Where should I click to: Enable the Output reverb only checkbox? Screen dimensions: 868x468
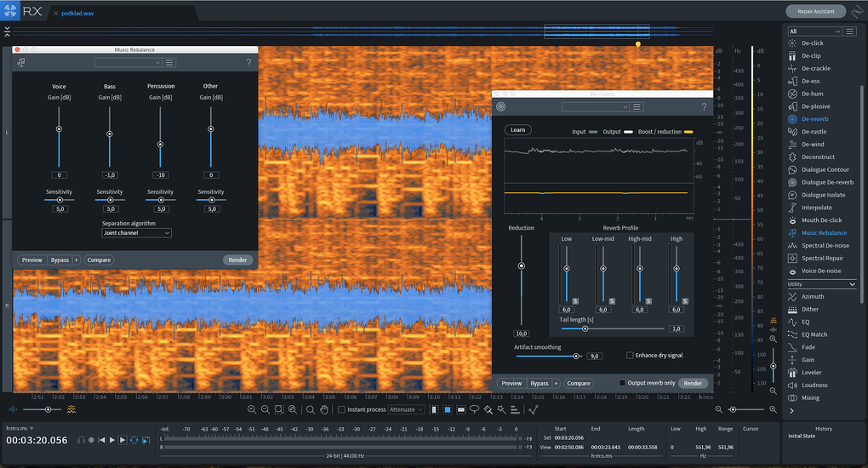point(622,383)
